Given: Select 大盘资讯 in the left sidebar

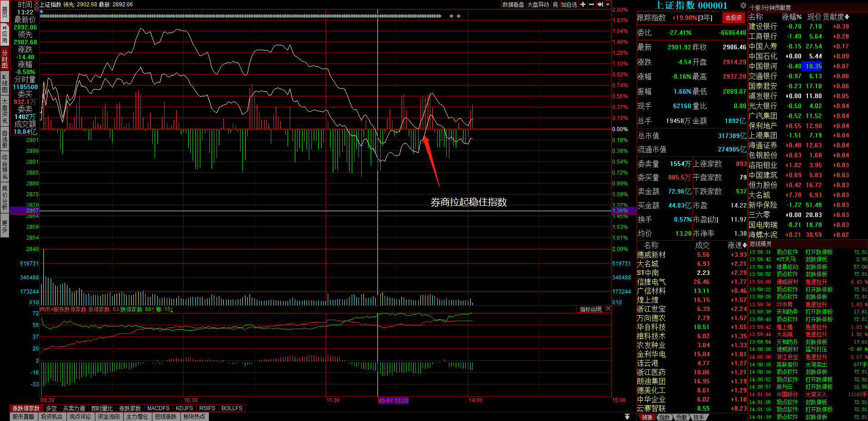Looking at the screenshot, I should pyautogui.click(x=5, y=111).
